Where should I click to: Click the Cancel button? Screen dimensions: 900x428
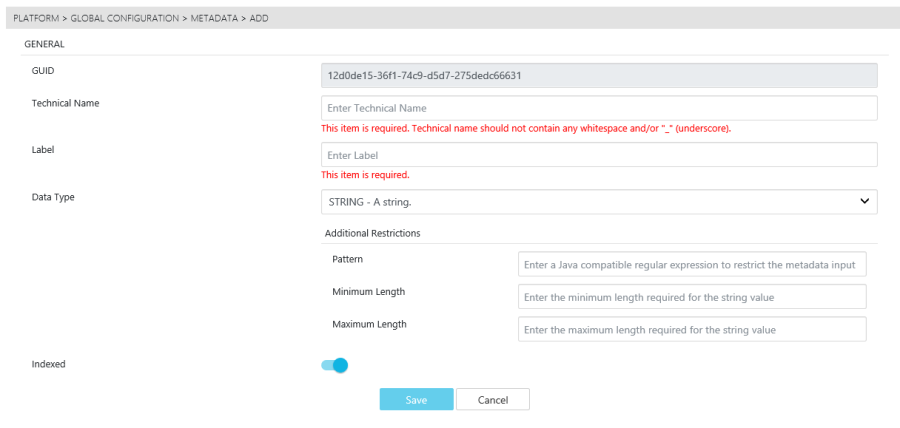tap(492, 400)
